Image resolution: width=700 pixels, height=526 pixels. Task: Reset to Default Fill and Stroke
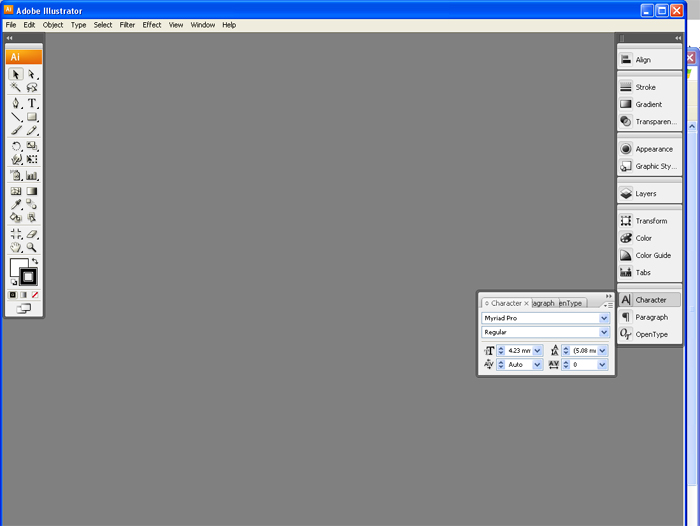click(14, 282)
